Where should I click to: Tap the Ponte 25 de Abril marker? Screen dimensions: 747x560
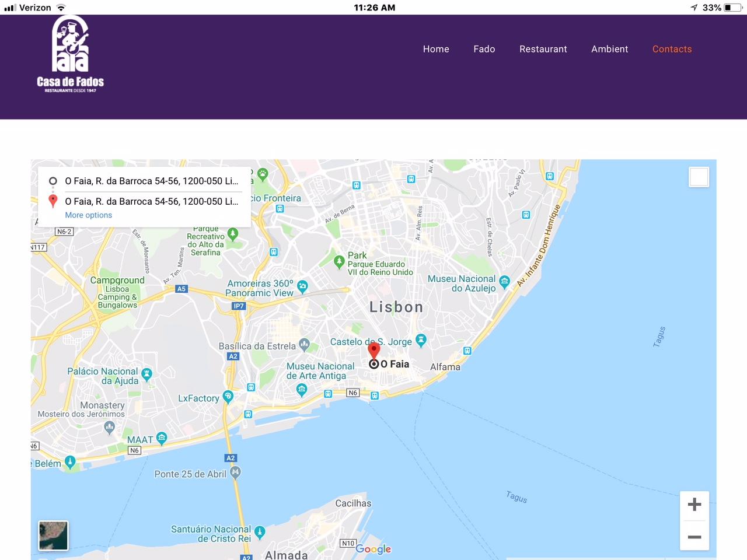tap(235, 473)
